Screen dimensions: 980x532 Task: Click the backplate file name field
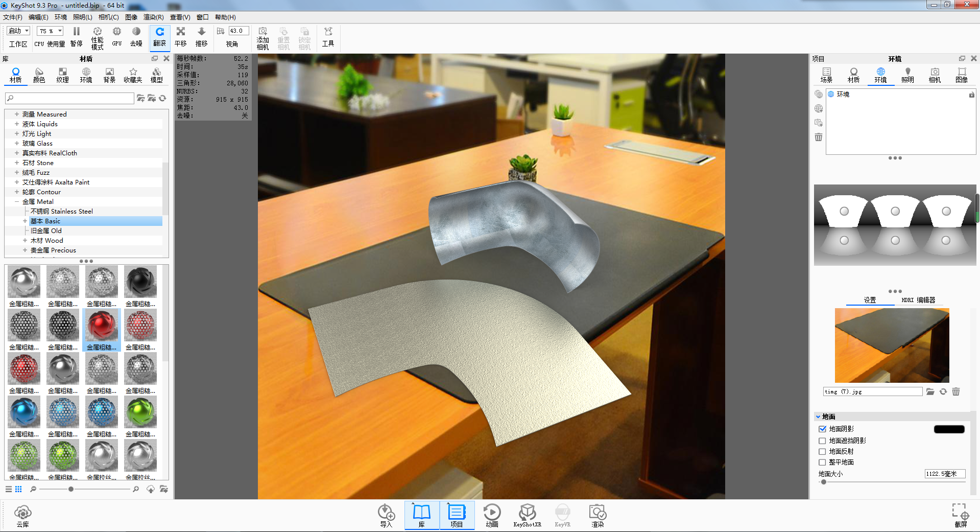(873, 391)
